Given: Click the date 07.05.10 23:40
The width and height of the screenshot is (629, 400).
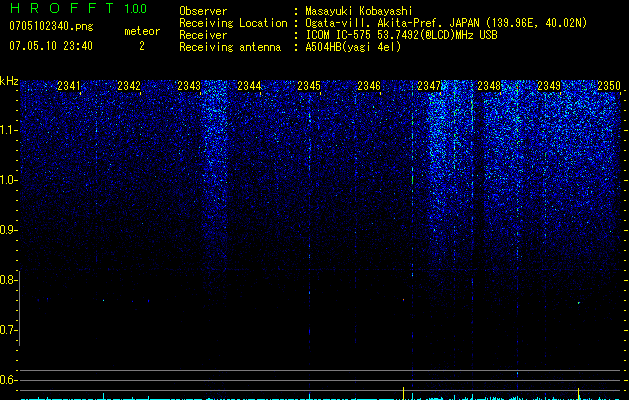Looking at the screenshot, I should tap(51, 46).
